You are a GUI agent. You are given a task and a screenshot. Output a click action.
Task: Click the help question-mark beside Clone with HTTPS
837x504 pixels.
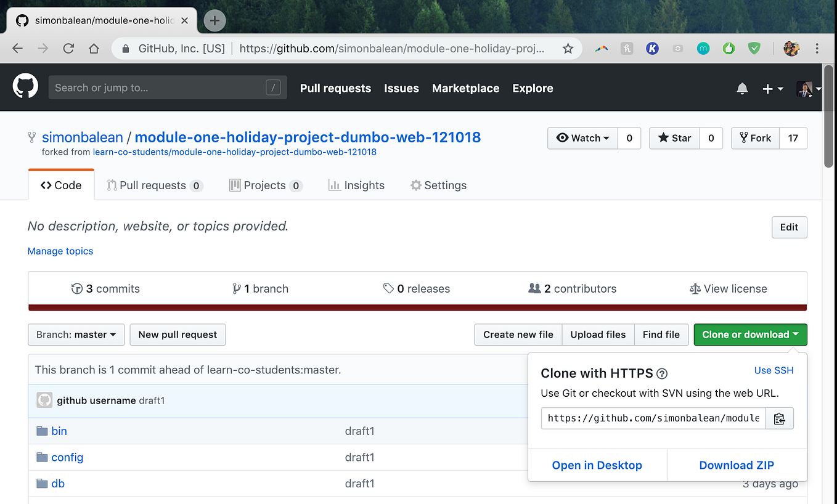click(662, 373)
